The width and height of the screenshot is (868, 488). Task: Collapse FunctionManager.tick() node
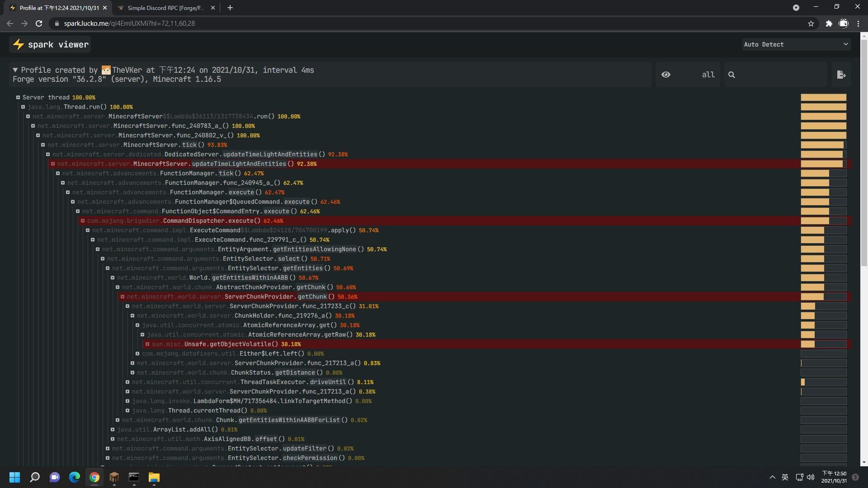(x=58, y=173)
